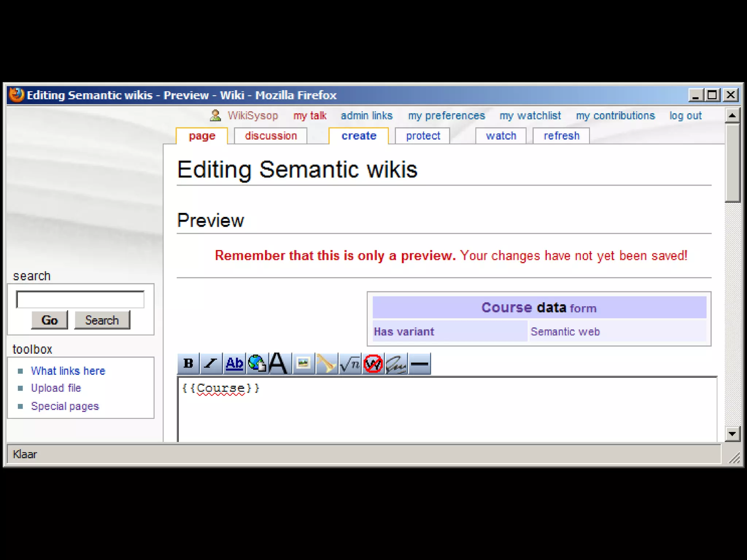Insert media file link trumpet icon
The image size is (747, 560).
tap(326, 363)
